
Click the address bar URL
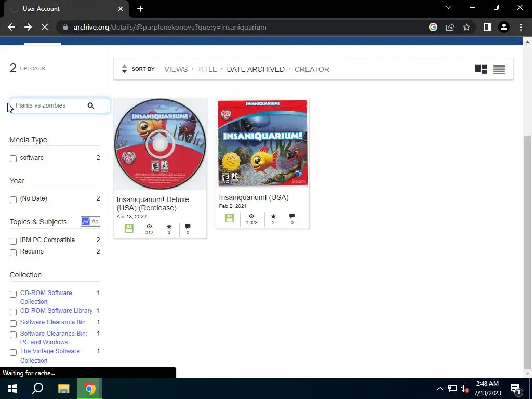[170, 27]
